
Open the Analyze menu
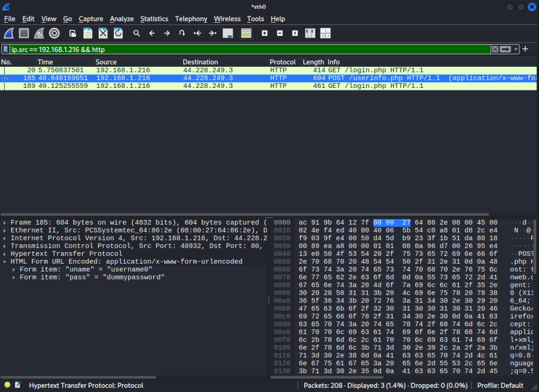pyautogui.click(x=122, y=19)
